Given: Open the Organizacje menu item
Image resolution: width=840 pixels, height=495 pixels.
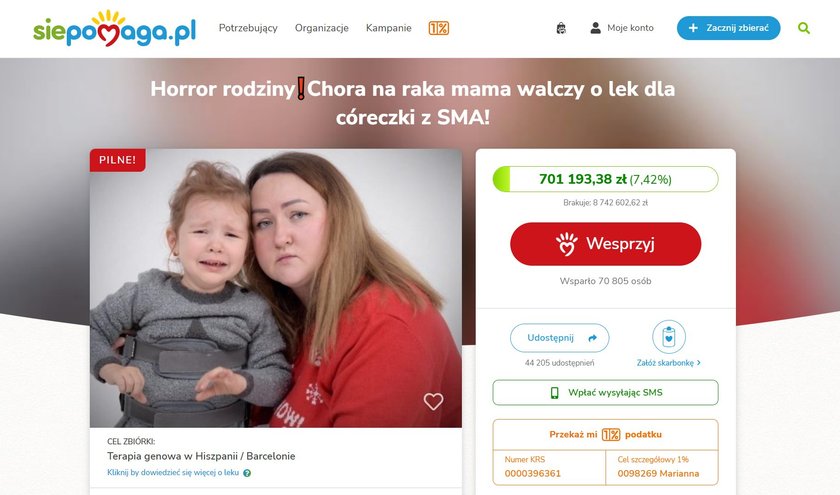Looking at the screenshot, I should (x=321, y=28).
